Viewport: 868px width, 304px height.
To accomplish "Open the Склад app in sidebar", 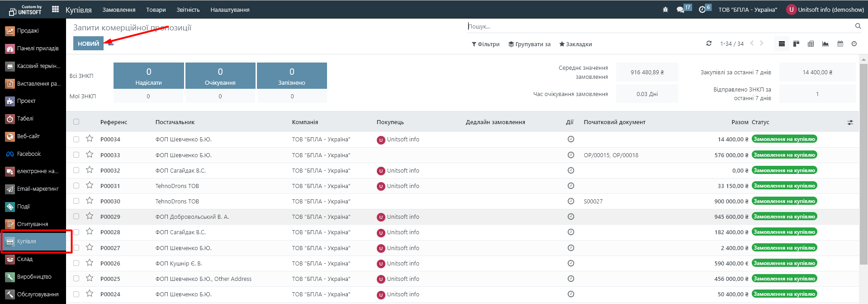I will 25,259.
